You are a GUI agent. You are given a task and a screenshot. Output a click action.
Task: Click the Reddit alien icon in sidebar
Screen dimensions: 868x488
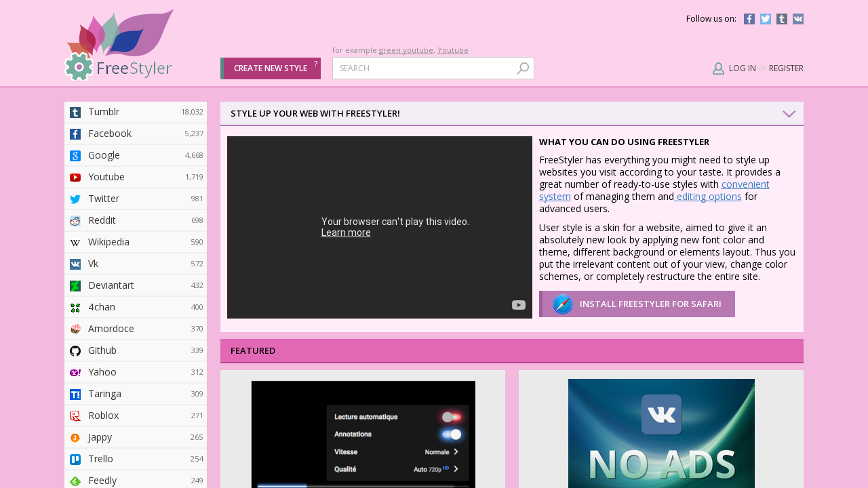coord(75,221)
